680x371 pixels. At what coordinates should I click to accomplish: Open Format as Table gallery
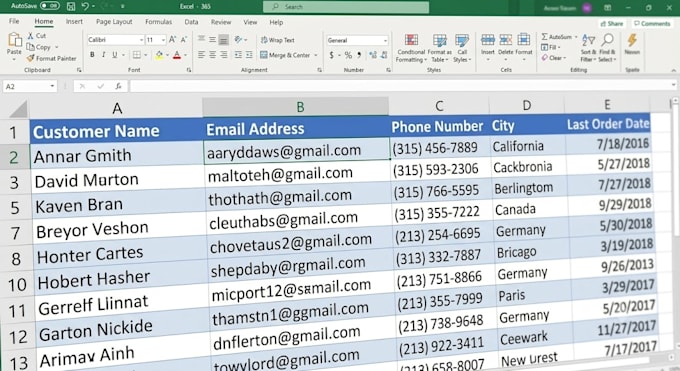point(439,48)
